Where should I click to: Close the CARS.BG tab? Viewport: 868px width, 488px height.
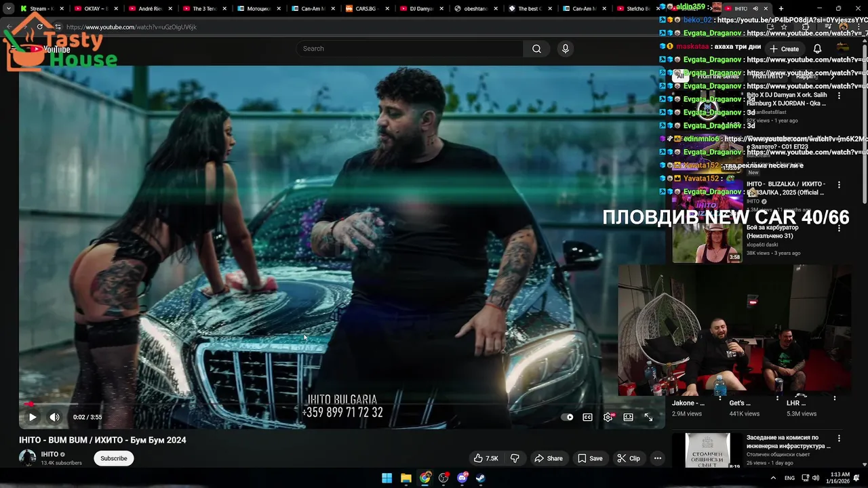coord(388,9)
